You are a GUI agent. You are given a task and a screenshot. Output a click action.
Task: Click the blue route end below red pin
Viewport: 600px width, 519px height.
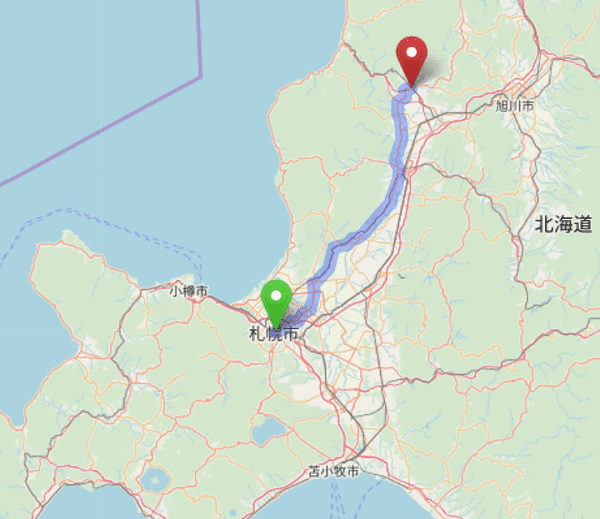pos(406,91)
